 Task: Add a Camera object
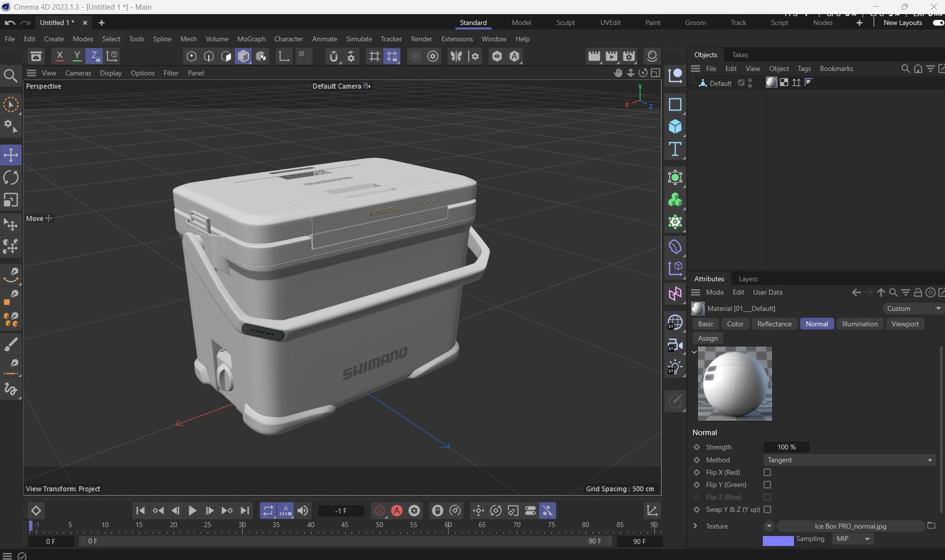pyautogui.click(x=675, y=345)
